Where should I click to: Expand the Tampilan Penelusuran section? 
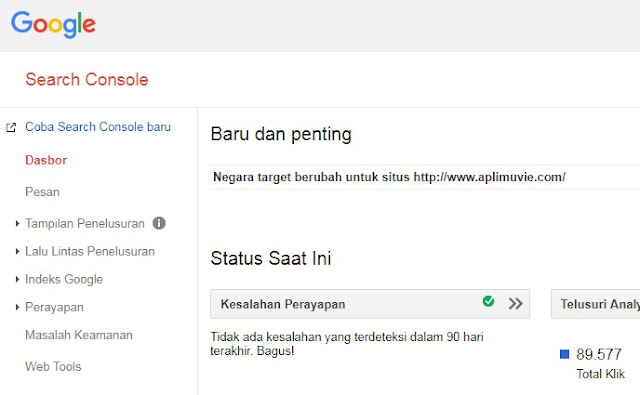pos(17,223)
